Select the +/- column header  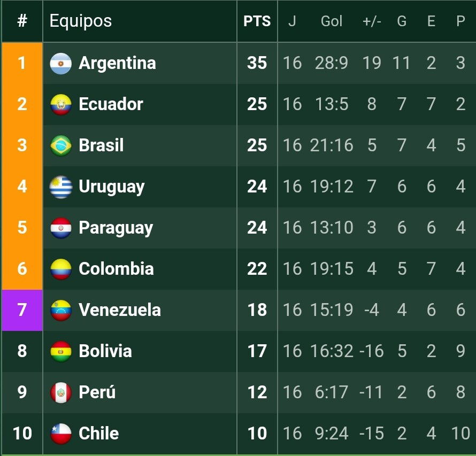pos(372,21)
